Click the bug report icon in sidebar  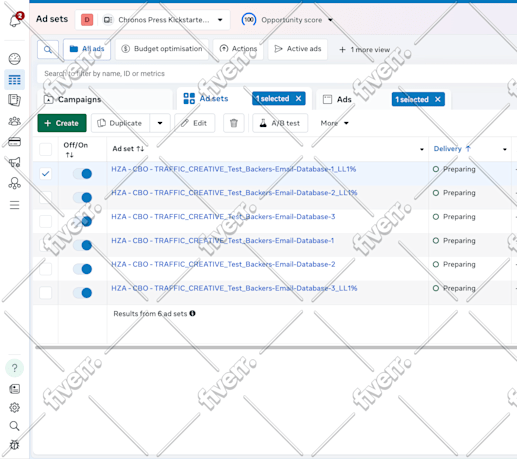point(14,445)
